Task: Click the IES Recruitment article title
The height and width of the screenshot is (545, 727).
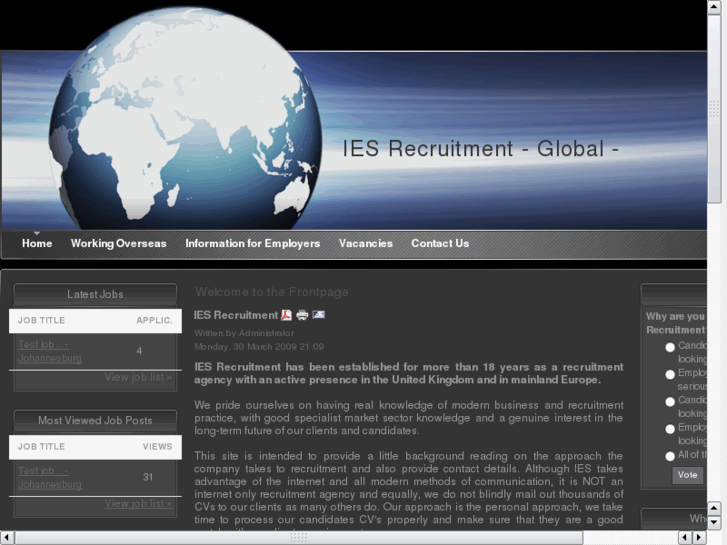Action: coord(236,315)
